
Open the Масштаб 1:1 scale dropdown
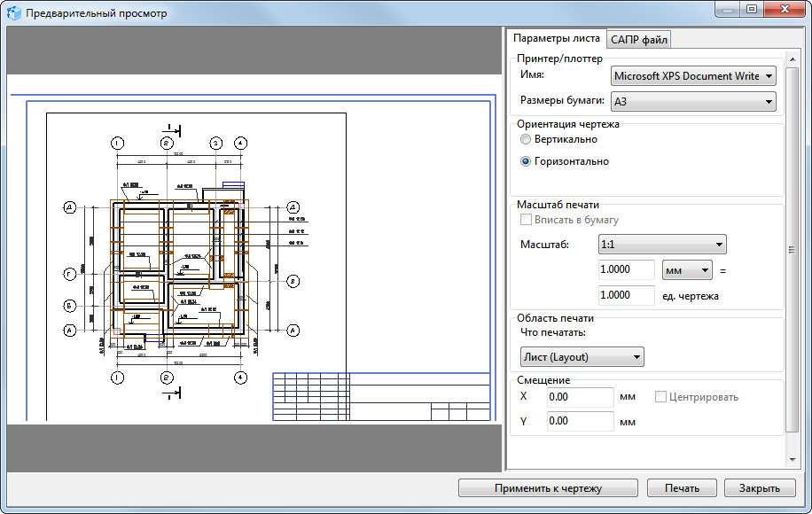point(661,245)
